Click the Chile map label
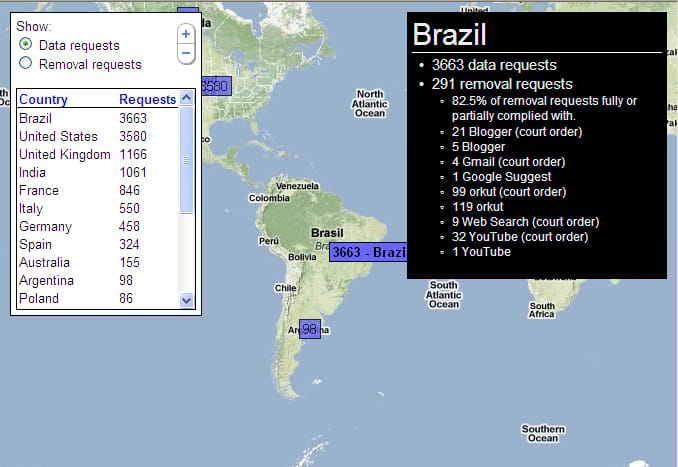678x467 pixels. click(285, 288)
